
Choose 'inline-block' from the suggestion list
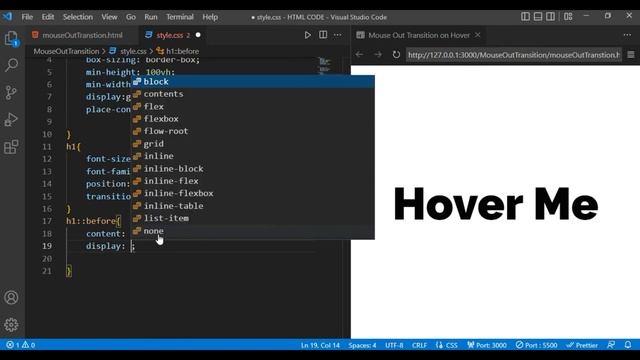[x=253, y=169]
